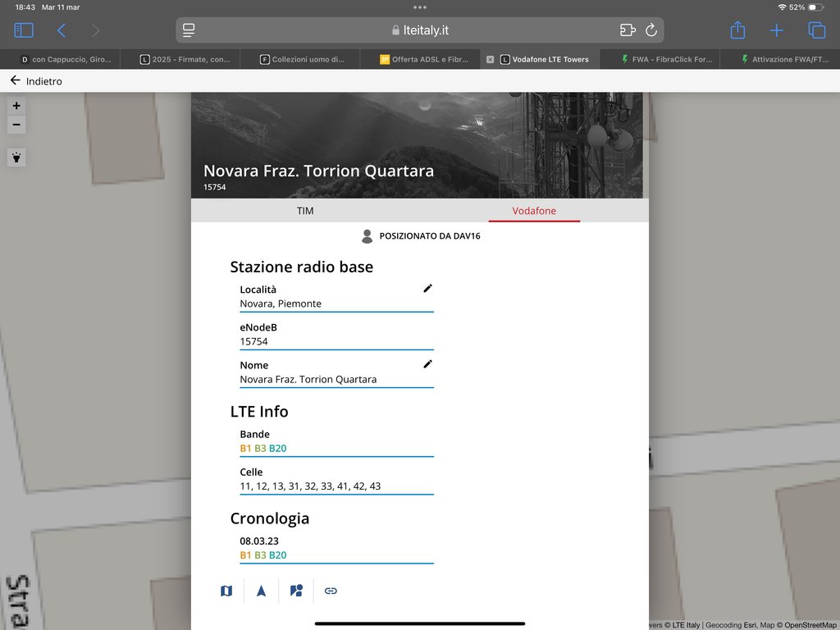Toggle the flashlight icon on the map
The width and height of the screenshot is (840, 630).
[16, 157]
